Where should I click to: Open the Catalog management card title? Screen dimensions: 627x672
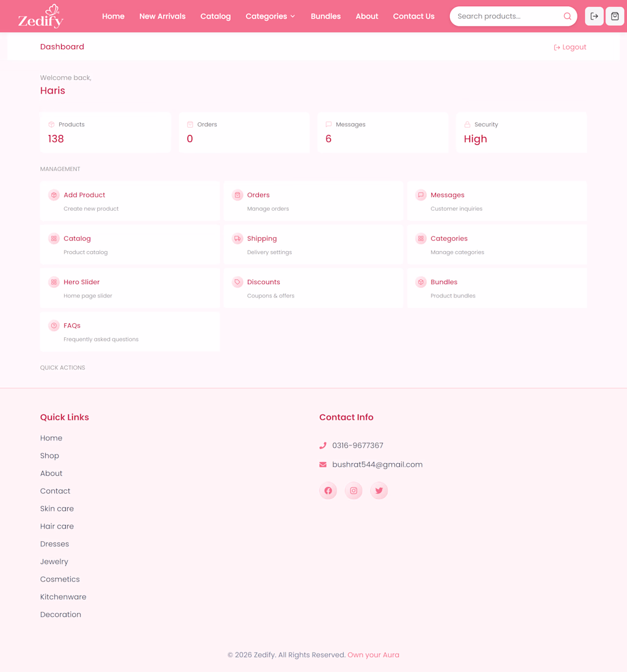[77, 238]
